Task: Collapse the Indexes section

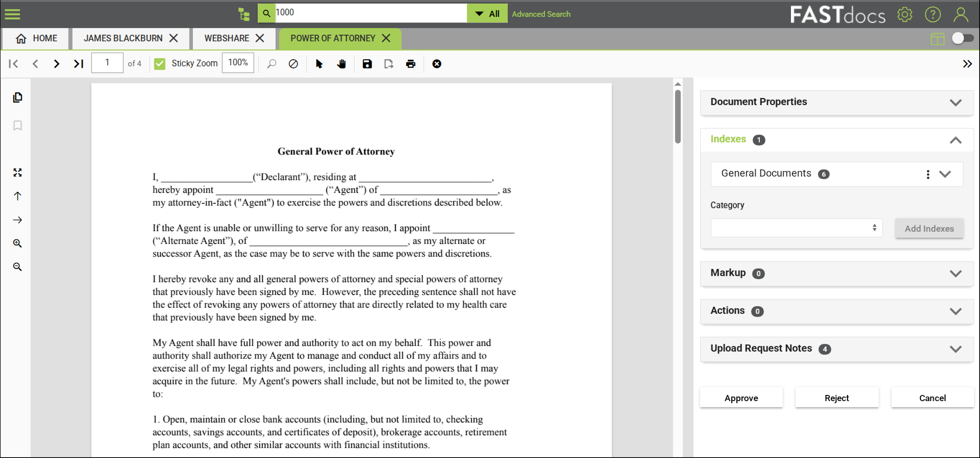Action: point(955,140)
